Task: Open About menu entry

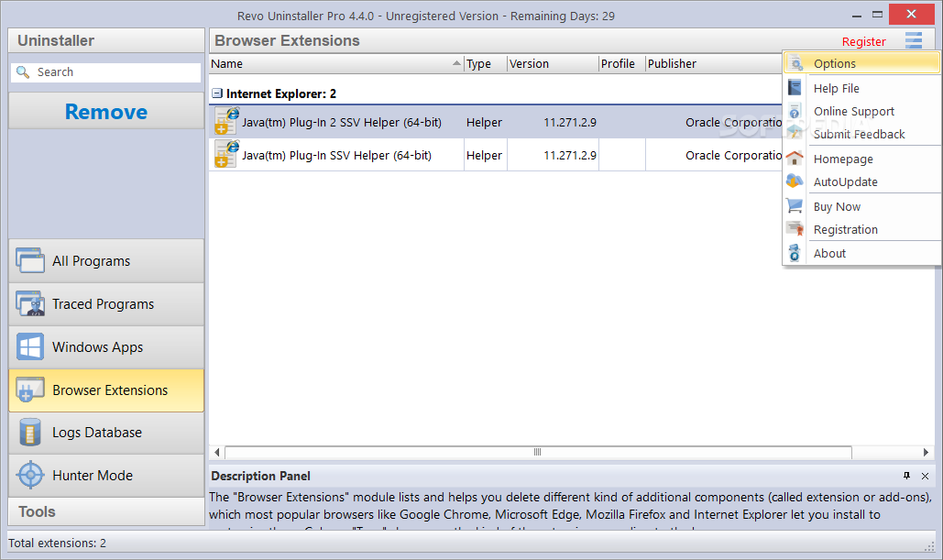Action: [x=861, y=253]
